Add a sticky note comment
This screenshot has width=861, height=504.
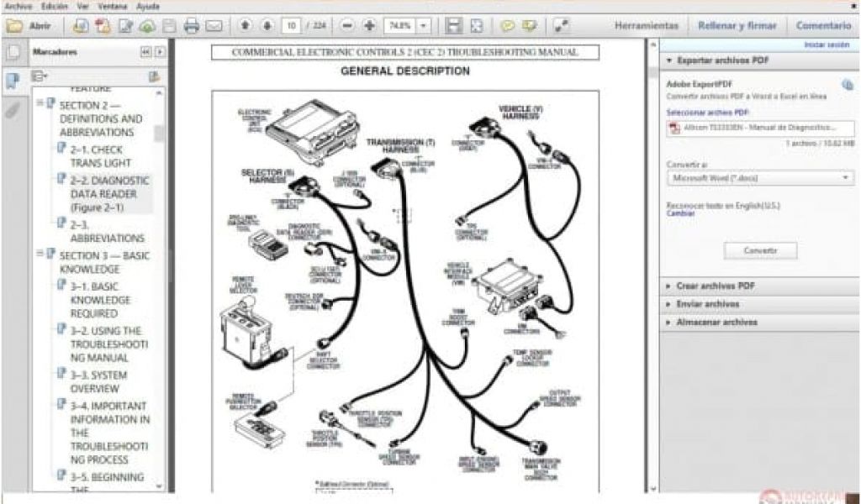pos(508,26)
